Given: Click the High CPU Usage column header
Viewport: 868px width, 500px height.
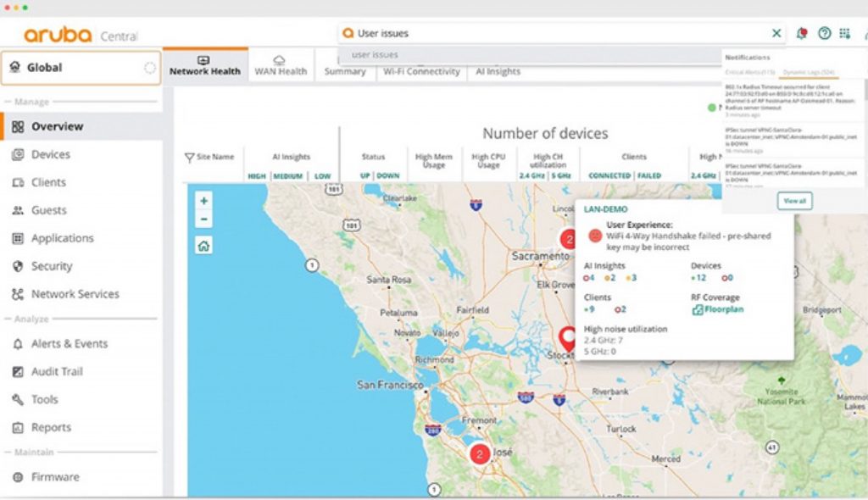Looking at the screenshot, I should 488,160.
